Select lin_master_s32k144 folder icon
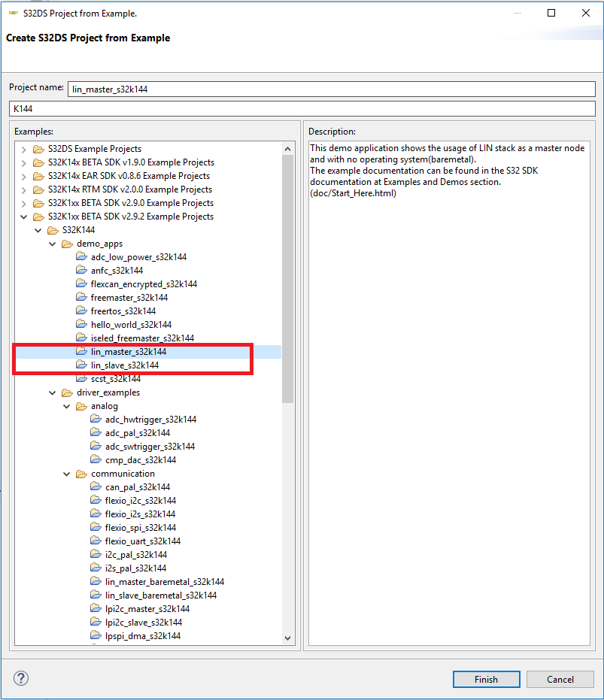 [x=81, y=351]
